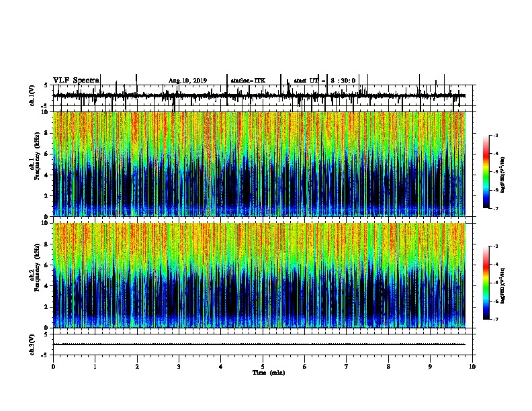Click the ch.2 spectrogram color bar
532x411 pixels.
coord(486,283)
